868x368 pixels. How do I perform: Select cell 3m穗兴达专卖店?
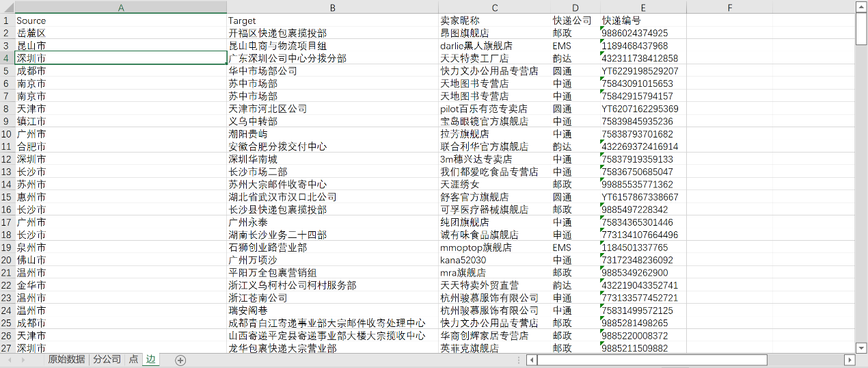pos(495,159)
